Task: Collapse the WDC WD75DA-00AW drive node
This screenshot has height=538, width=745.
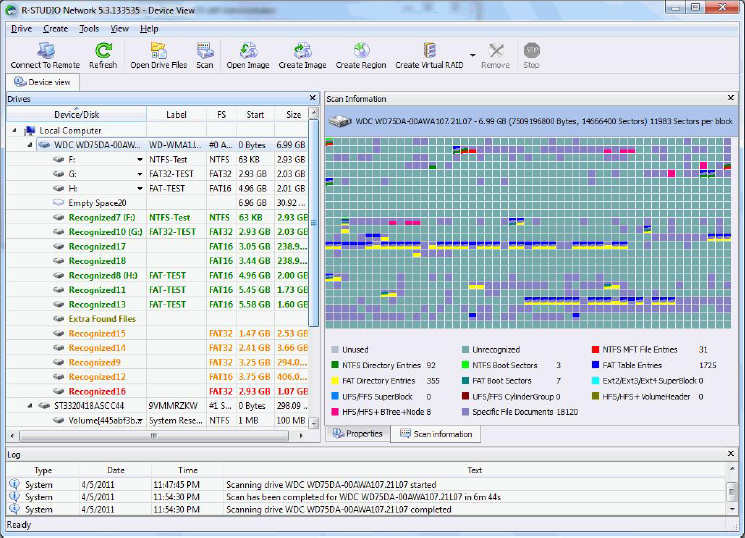Action: (30, 144)
